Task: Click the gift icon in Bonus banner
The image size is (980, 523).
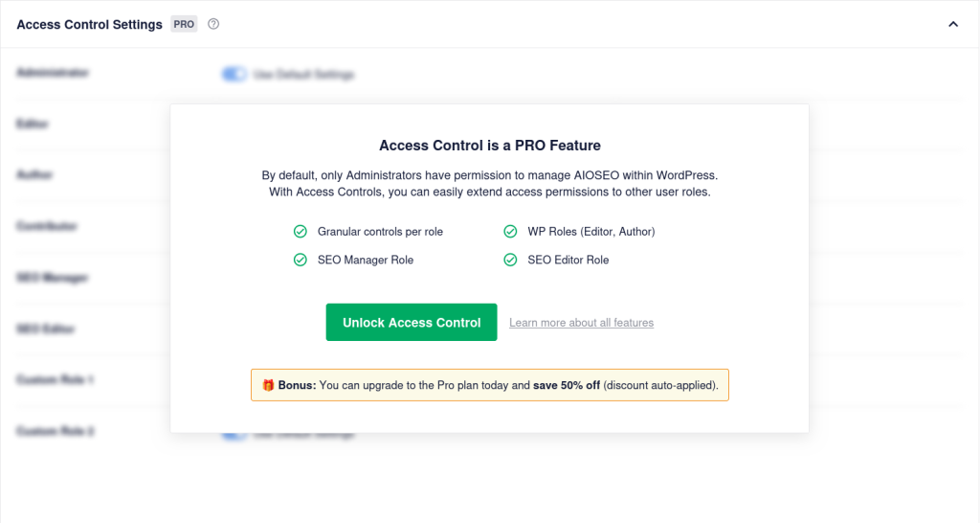Action: tap(268, 385)
